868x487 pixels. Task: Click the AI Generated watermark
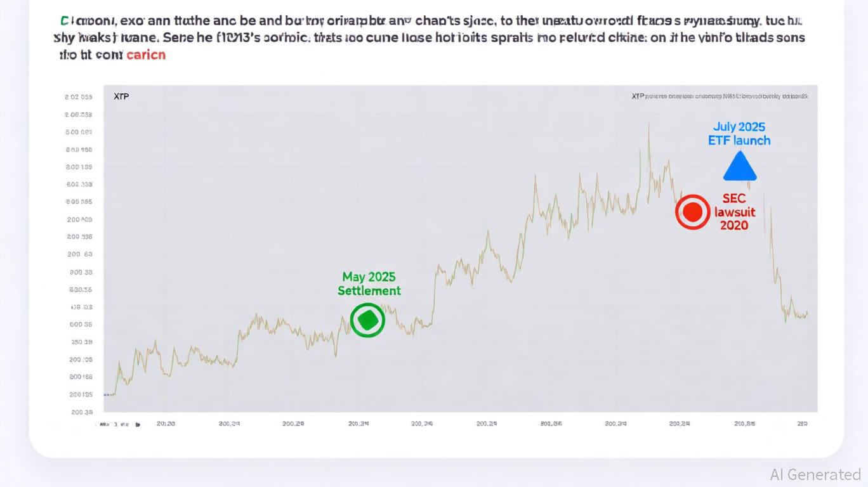[x=815, y=474]
